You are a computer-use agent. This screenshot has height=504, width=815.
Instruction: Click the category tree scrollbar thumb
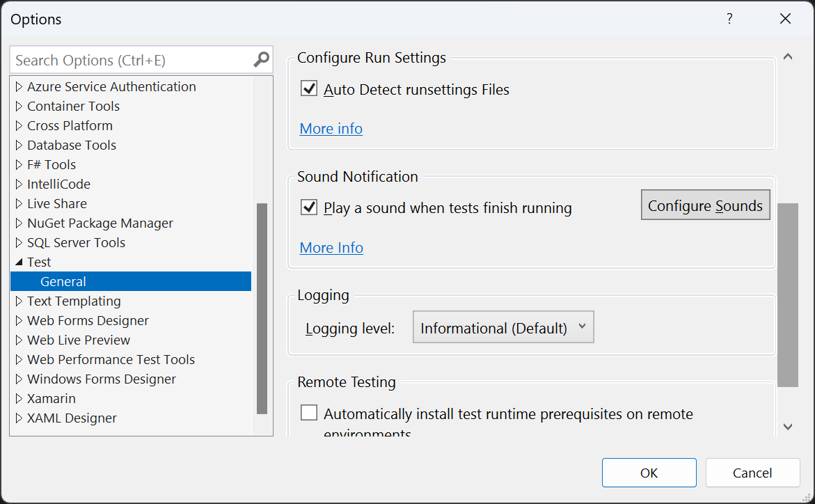(x=262, y=308)
